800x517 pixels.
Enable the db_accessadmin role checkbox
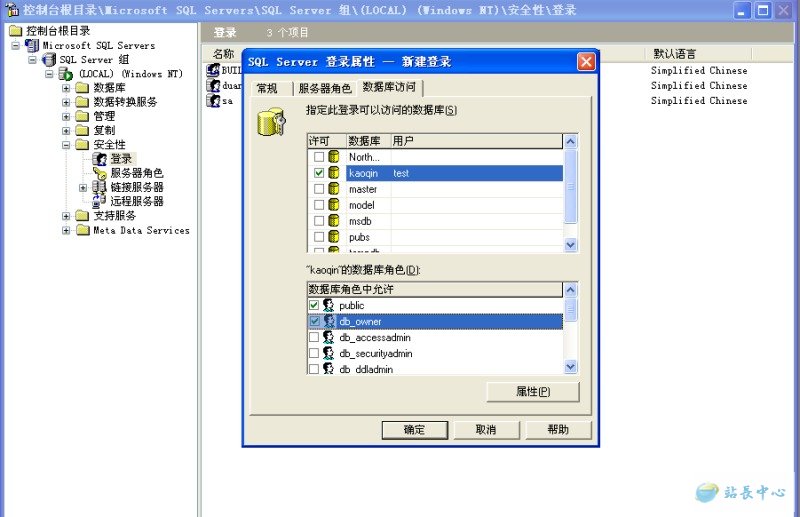tap(314, 337)
